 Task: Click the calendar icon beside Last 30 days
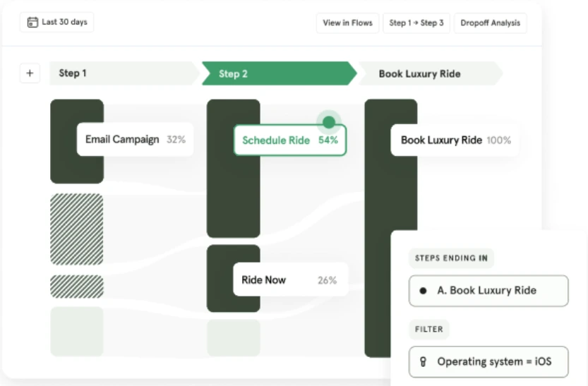pyautogui.click(x=32, y=23)
